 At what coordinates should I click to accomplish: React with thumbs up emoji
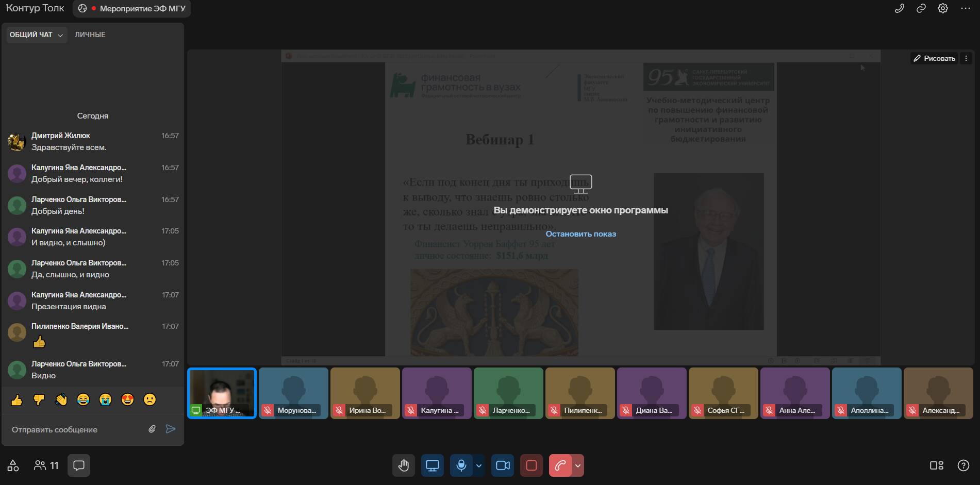[x=17, y=400]
